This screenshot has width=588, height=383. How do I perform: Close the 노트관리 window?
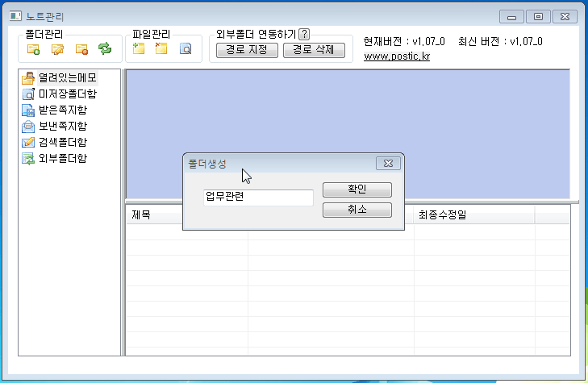(x=565, y=17)
